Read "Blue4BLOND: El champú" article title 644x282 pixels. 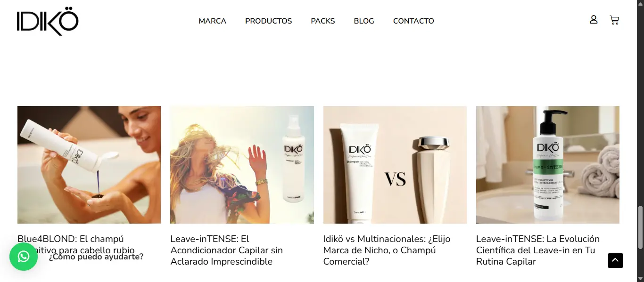[x=71, y=239]
